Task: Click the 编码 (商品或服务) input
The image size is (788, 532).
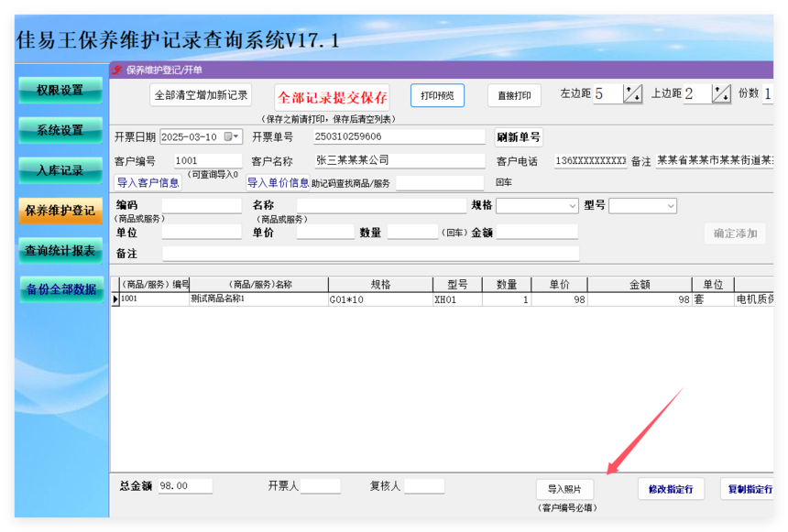Action: (x=202, y=205)
